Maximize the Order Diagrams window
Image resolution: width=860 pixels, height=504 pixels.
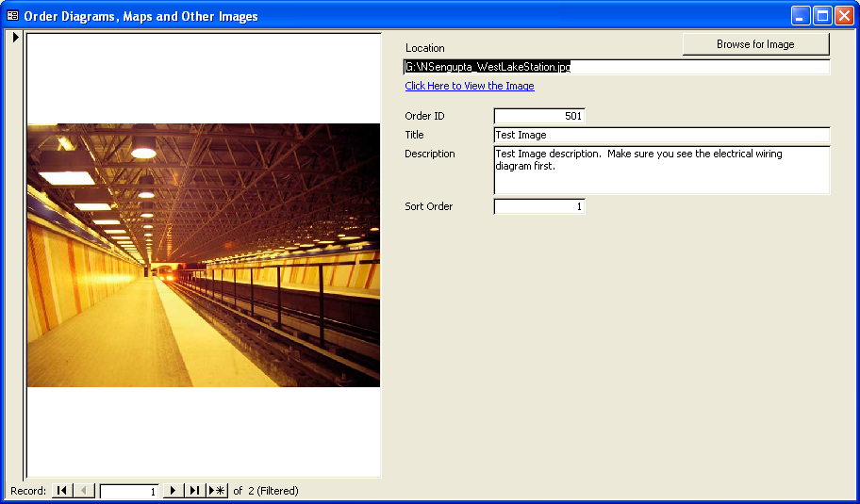822,16
